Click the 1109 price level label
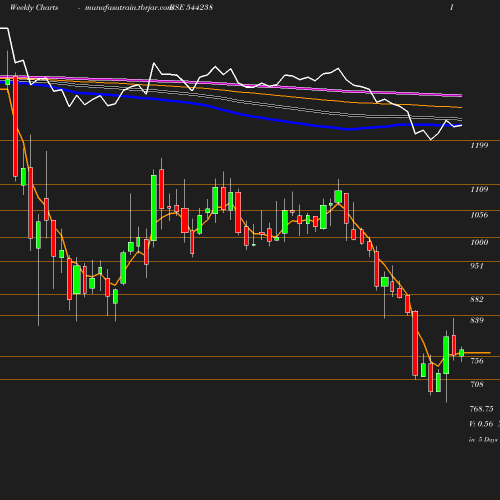 479,189
